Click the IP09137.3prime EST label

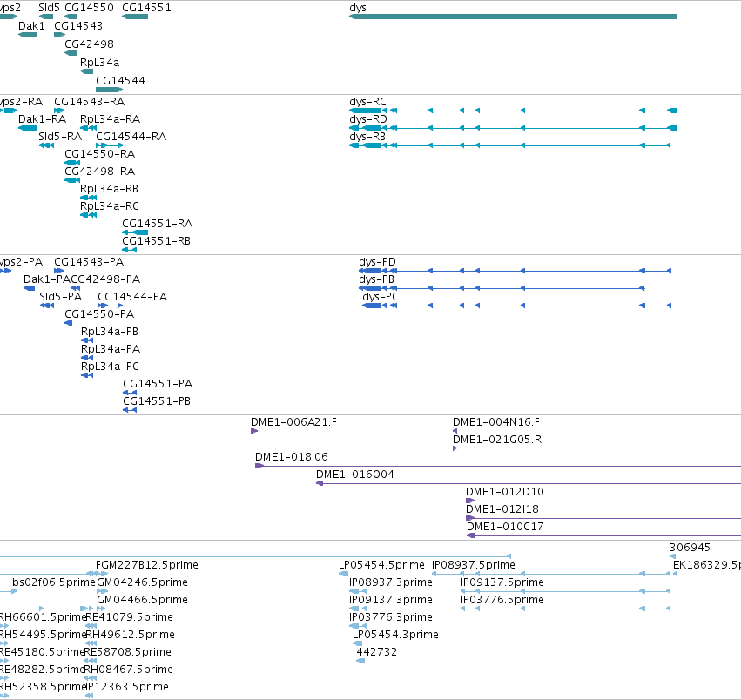[391, 600]
